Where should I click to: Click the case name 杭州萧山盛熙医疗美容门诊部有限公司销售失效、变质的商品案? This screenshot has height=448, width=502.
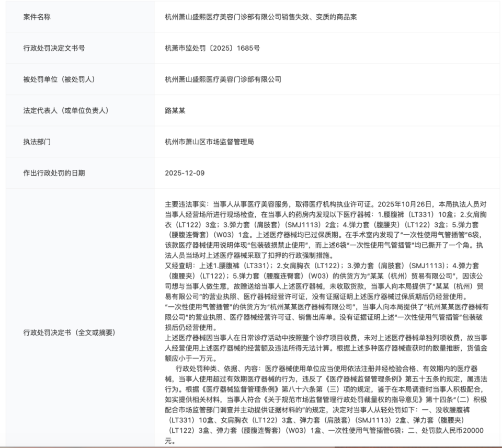(x=261, y=17)
